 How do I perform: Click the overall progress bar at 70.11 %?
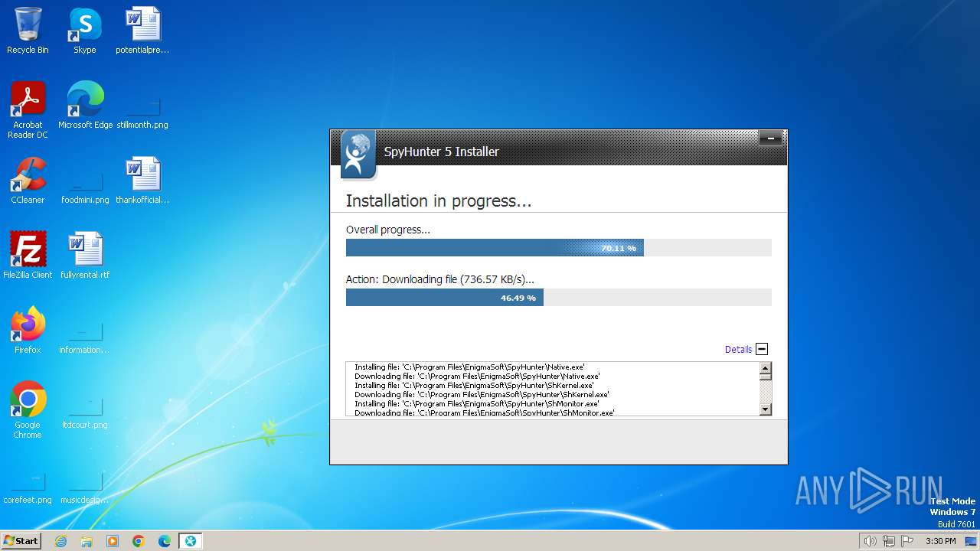pos(559,248)
